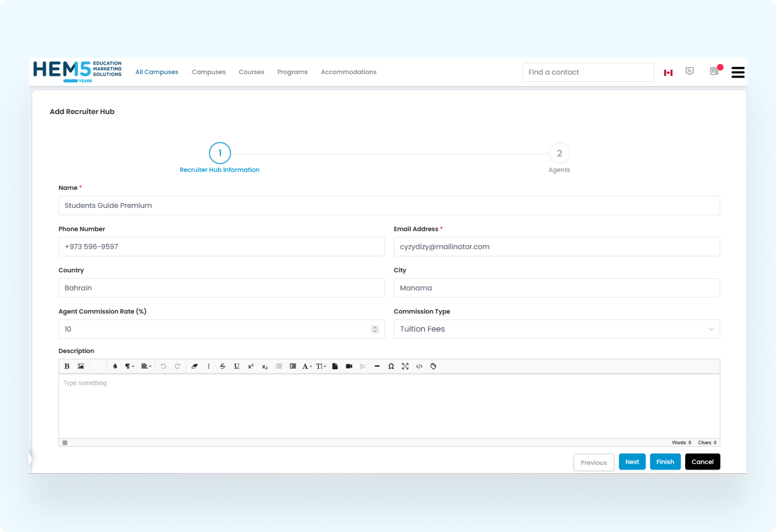The image size is (776, 532).
Task: Toggle underline formatting
Action: coord(236,366)
